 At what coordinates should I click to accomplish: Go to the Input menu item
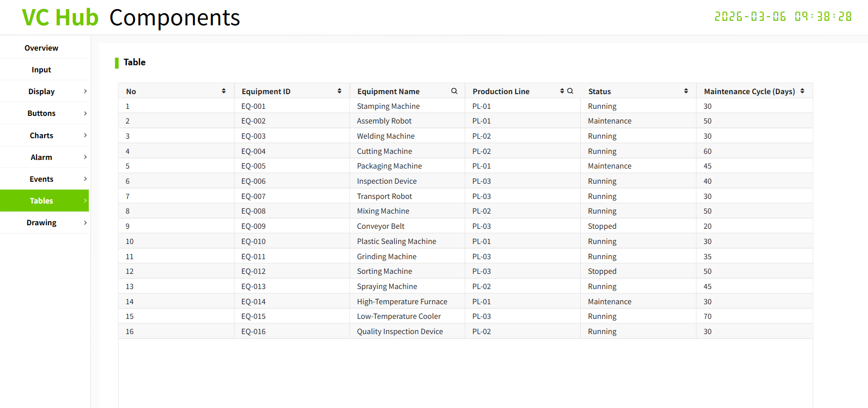point(42,70)
